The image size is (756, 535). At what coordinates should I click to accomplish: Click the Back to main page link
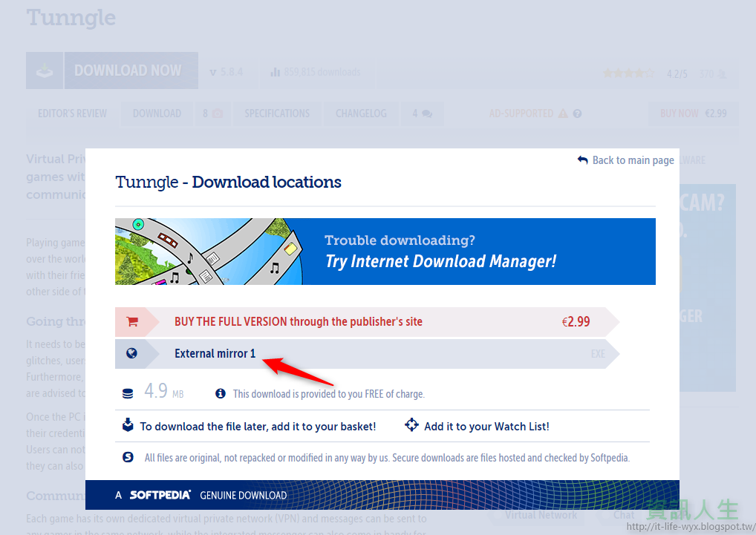tap(633, 160)
